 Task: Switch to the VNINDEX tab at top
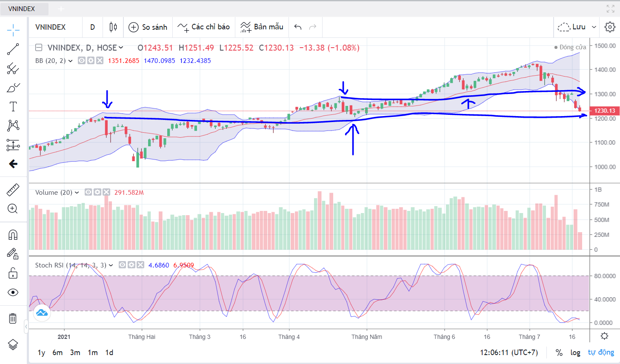click(x=22, y=9)
